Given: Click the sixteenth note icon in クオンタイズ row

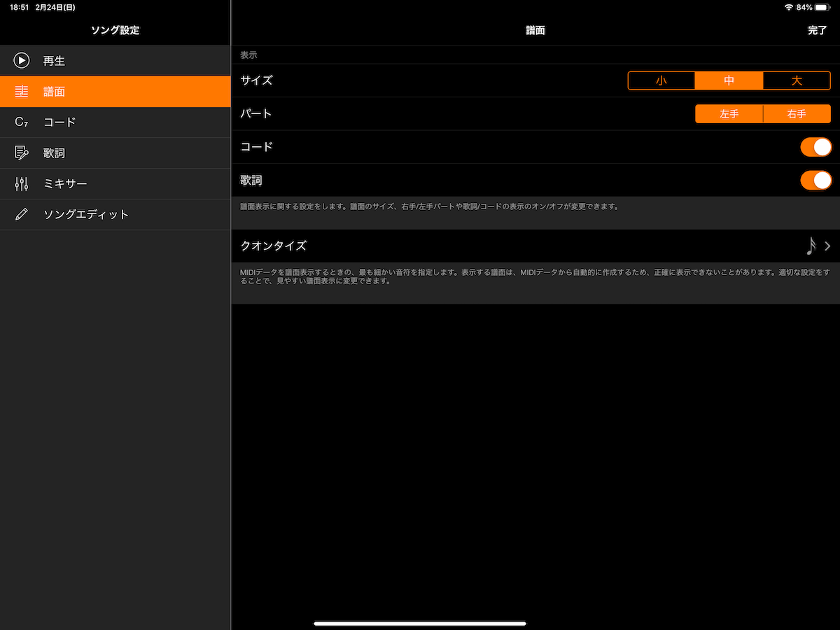Looking at the screenshot, I should tap(811, 246).
